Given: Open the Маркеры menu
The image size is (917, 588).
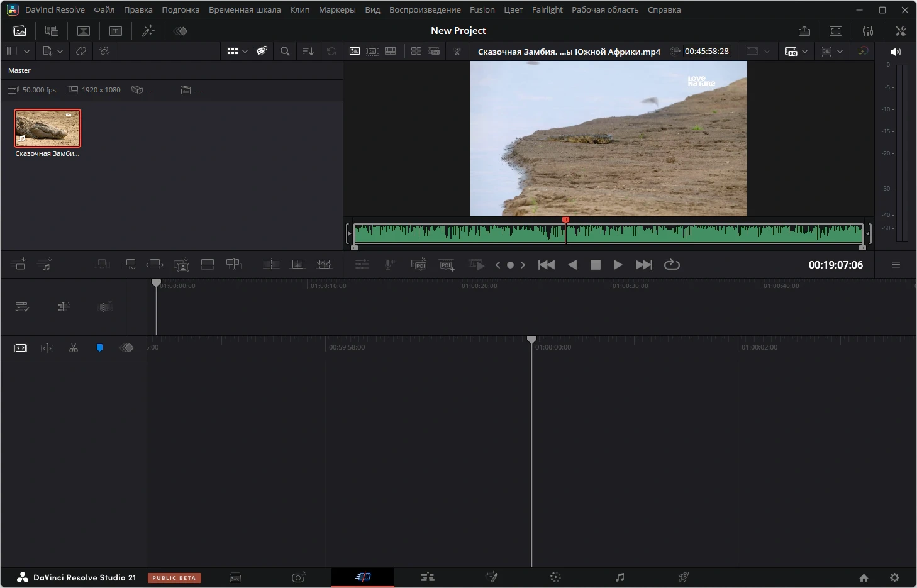Looking at the screenshot, I should point(336,10).
